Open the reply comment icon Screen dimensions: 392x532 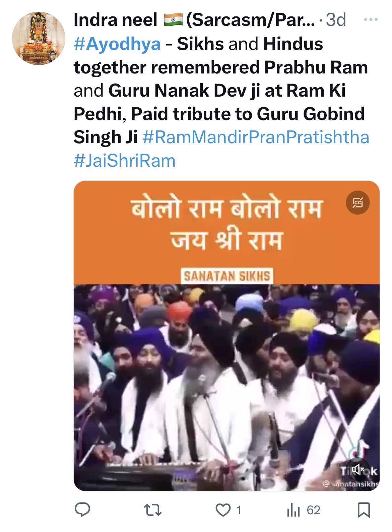[x=82, y=510]
